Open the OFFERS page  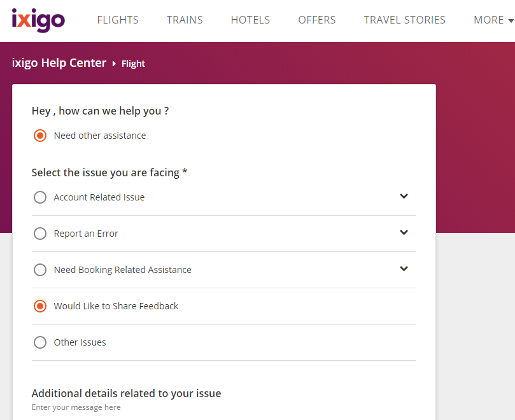pyautogui.click(x=317, y=20)
